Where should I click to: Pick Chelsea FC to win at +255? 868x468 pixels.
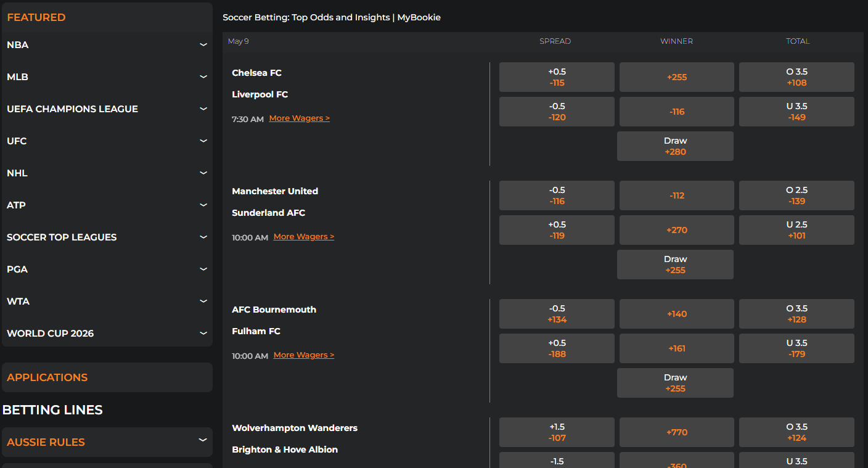coord(677,77)
